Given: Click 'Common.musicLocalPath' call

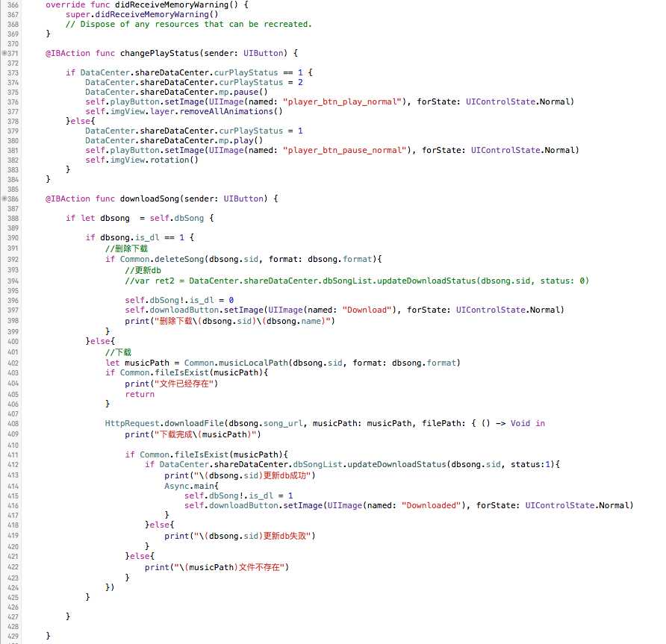Looking at the screenshot, I should (236, 363).
